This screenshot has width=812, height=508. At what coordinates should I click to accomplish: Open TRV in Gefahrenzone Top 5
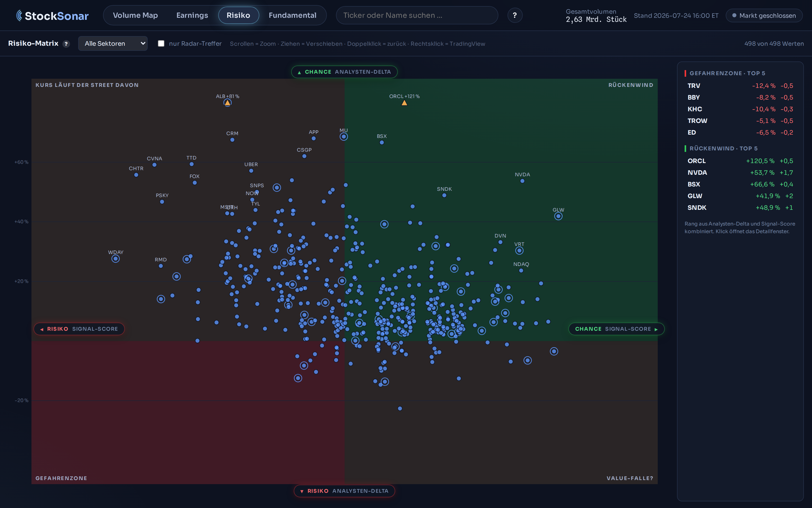point(740,86)
